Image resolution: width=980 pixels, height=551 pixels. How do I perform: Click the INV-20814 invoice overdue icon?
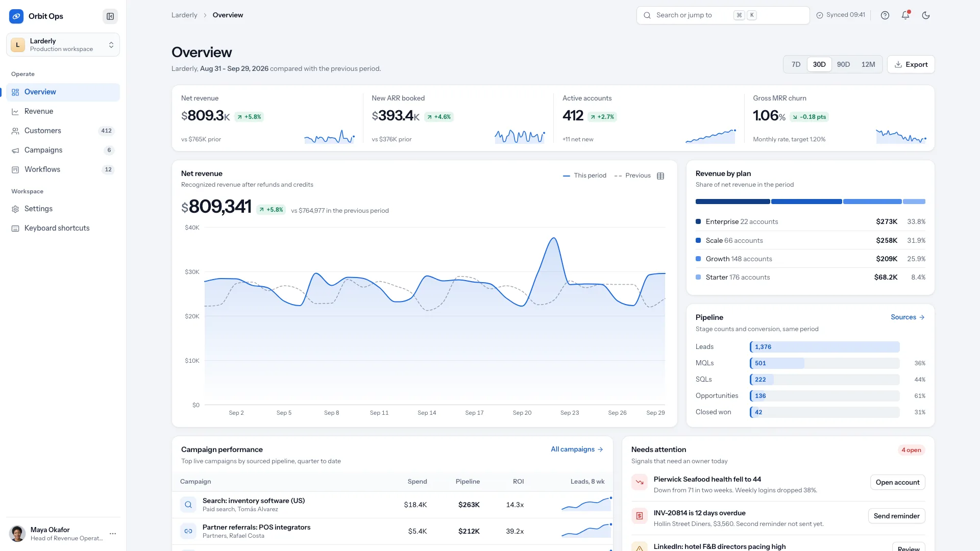640,516
